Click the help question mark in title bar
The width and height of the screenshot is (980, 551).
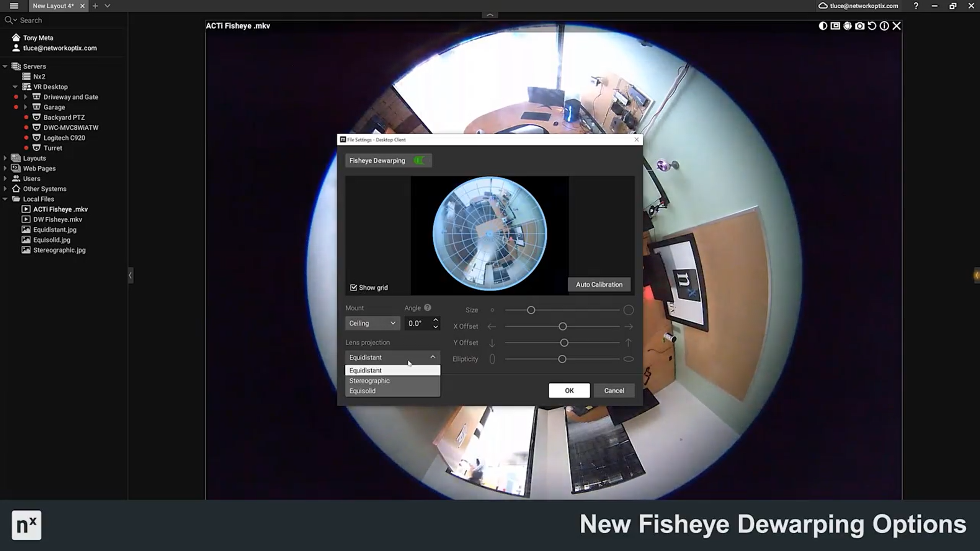pyautogui.click(x=916, y=6)
